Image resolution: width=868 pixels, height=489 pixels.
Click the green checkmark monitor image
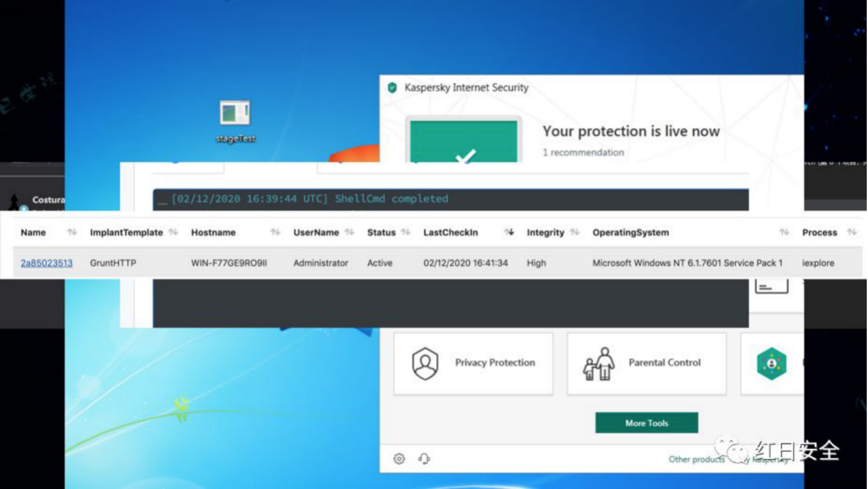point(464,139)
